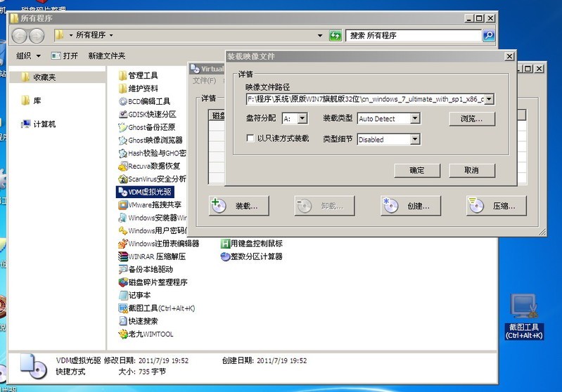Open the 映像文件路径 path dropdown
Viewport: 562px width, 392px height.
(x=490, y=99)
